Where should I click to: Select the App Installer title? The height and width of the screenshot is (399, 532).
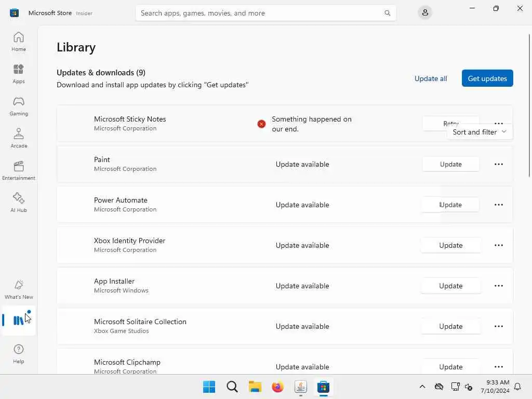pos(114,281)
